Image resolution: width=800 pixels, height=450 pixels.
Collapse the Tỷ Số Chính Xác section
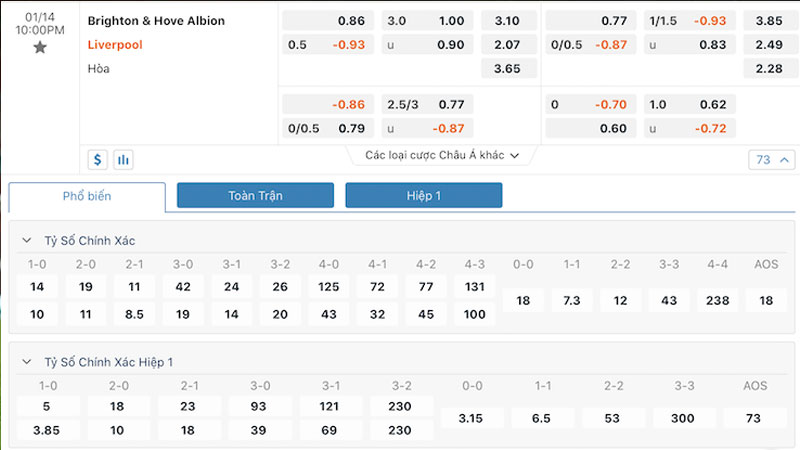[x=27, y=241]
